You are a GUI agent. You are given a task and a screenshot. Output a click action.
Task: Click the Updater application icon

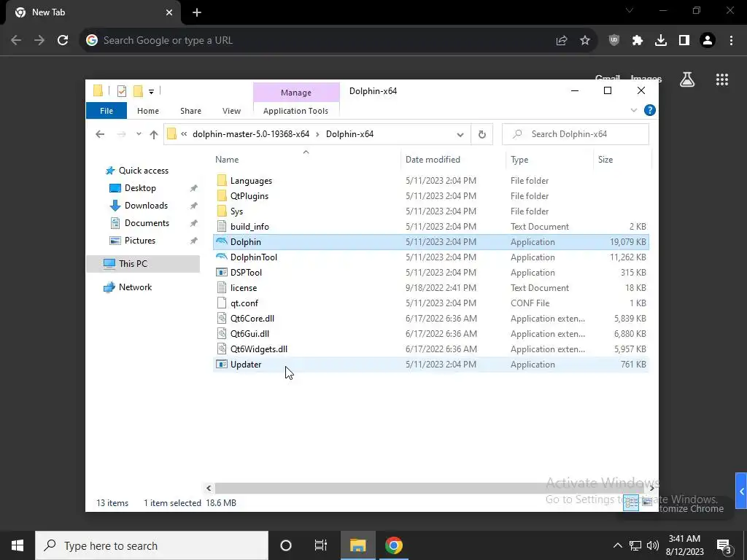click(222, 365)
